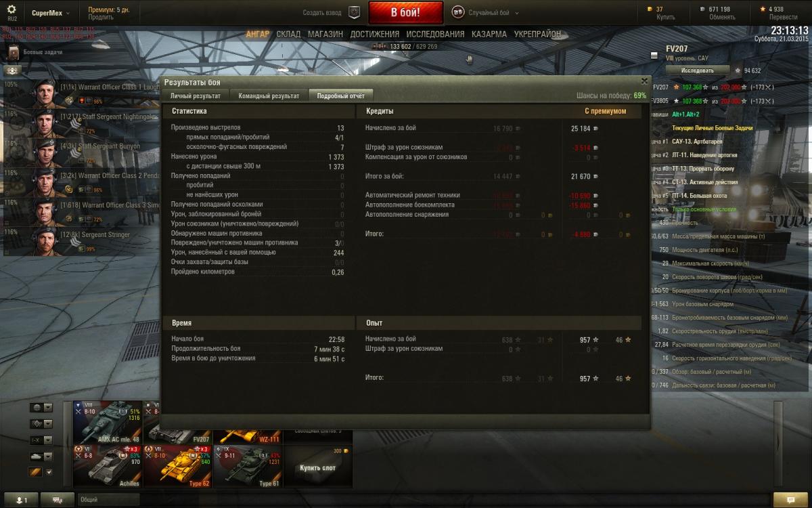This screenshot has height=508, width=812.
Task: Click the platoon shield icon next to Создать взвод
Action: (x=354, y=12)
